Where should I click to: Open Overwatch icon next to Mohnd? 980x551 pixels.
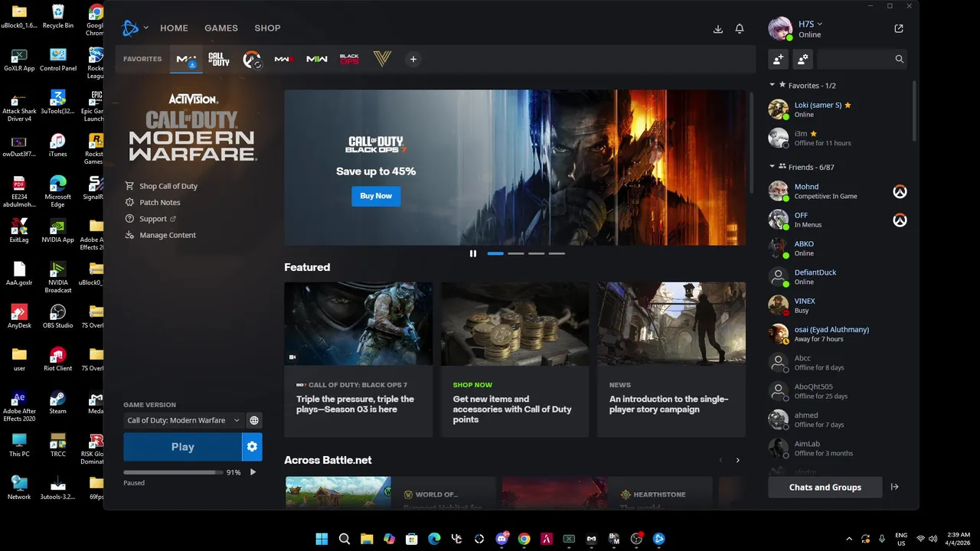[900, 191]
